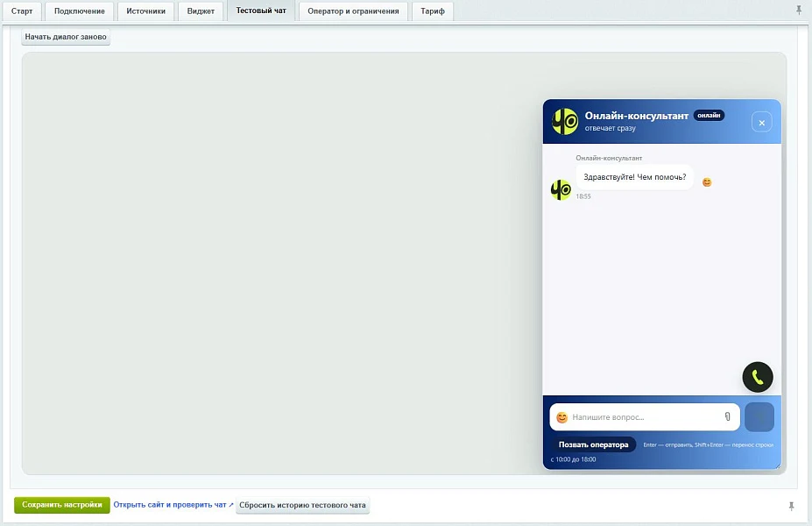Click the Онлайн-консультант sender name above the message
The image size is (812, 526).
609,158
